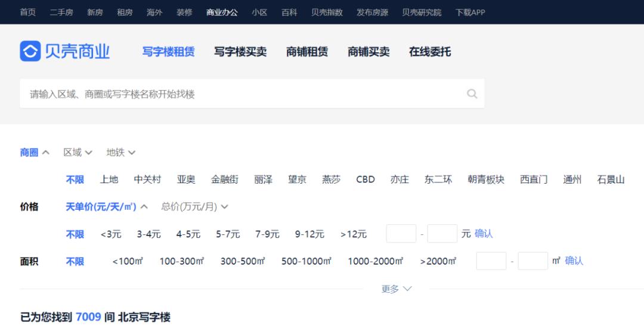This screenshot has height=335, width=644.
Task: Filter by 燕莎 business district
Action: point(331,179)
